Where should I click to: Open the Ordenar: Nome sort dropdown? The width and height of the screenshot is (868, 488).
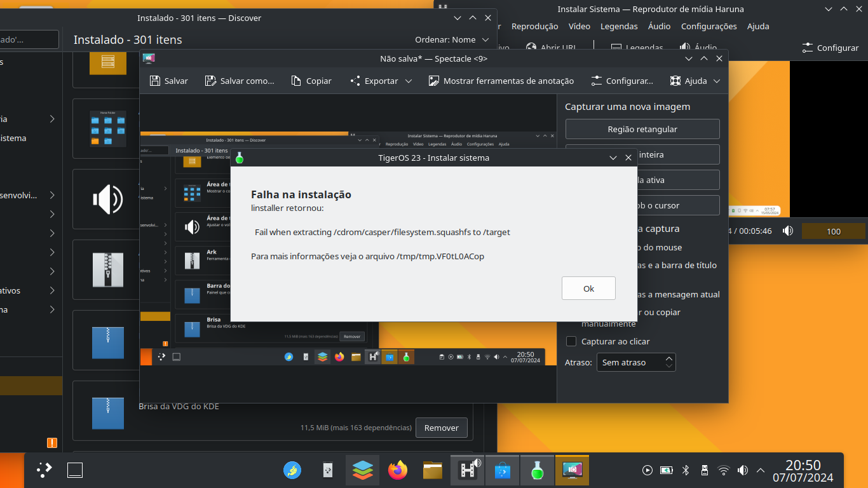point(452,39)
